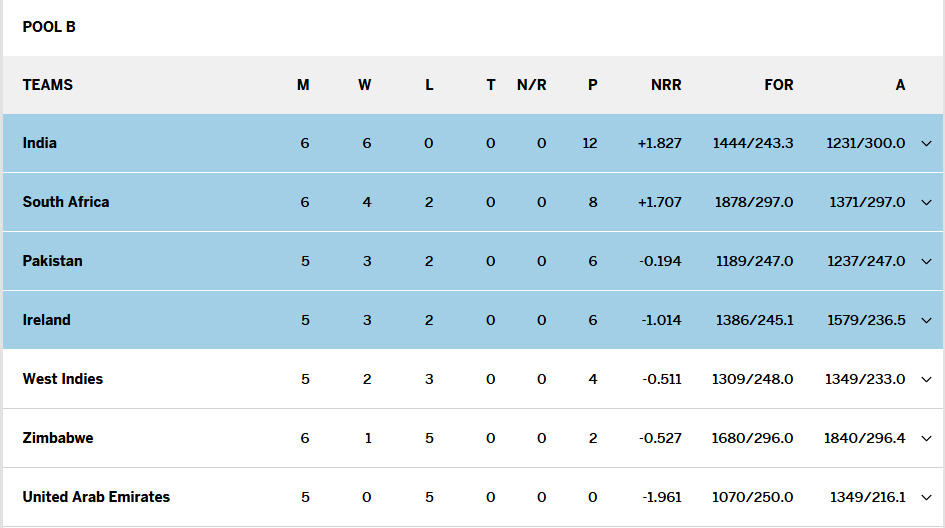Screen dimensions: 945x528
Task: Click the POOL B heading
Action: [49, 27]
